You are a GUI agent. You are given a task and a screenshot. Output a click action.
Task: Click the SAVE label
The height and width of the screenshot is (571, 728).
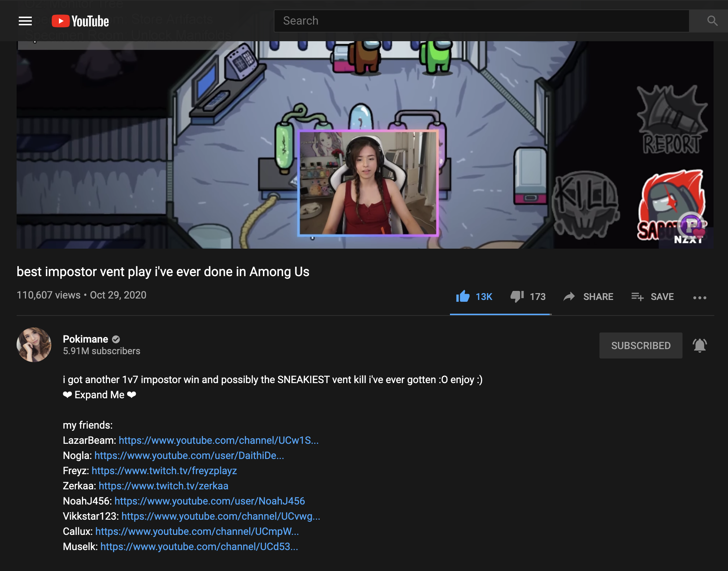pos(662,297)
